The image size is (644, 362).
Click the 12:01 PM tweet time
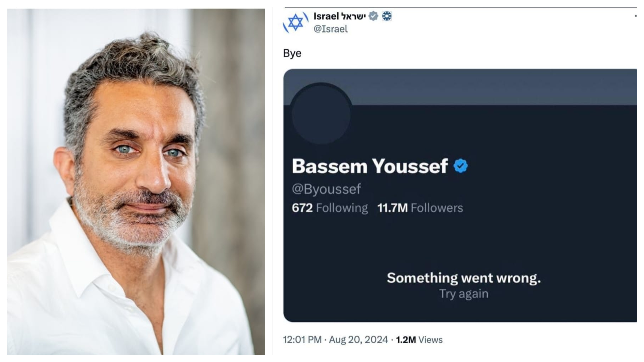(x=302, y=340)
